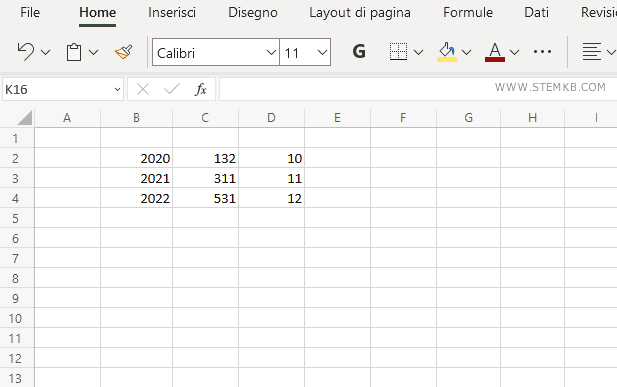
Task: Select column A header
Action: [x=67, y=118]
